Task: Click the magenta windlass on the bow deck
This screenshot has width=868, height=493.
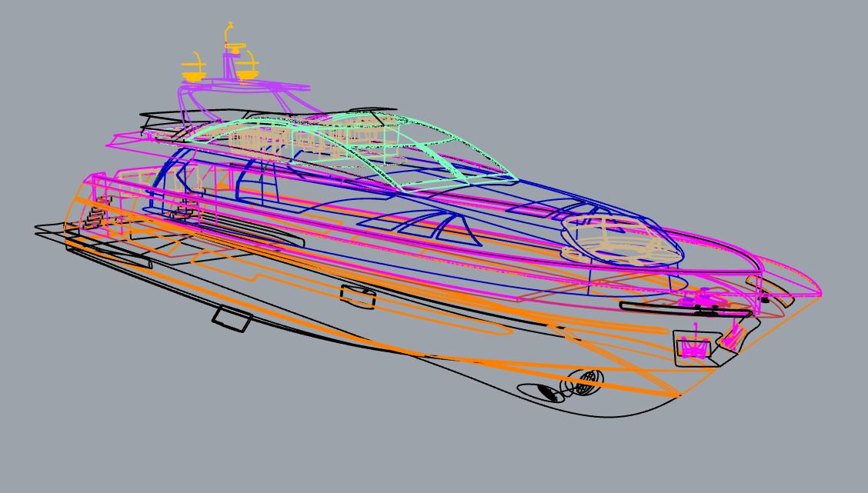Action: pyautogui.click(x=699, y=300)
